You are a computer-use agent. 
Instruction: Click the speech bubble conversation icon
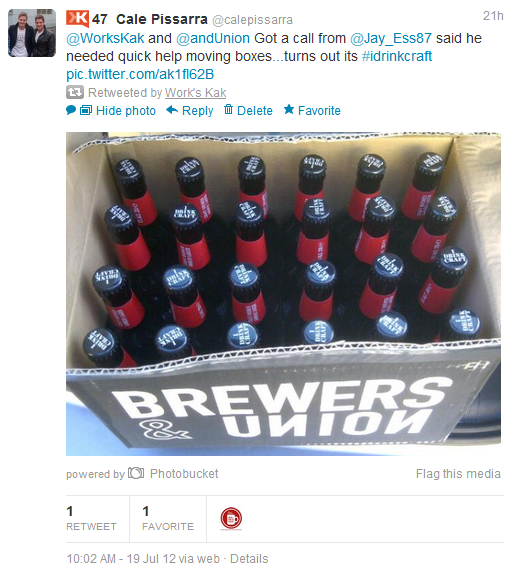[x=71, y=110]
